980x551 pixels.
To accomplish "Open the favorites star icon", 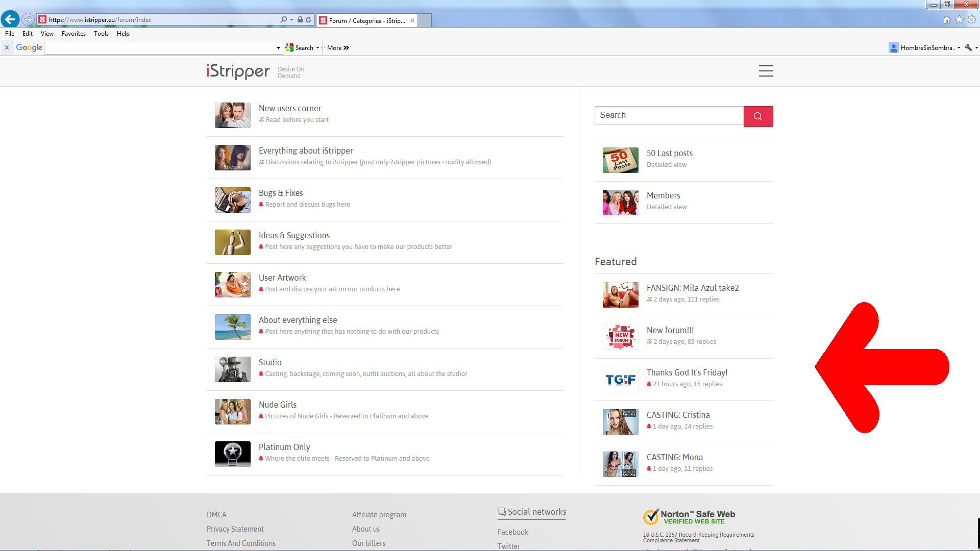I will 959,20.
